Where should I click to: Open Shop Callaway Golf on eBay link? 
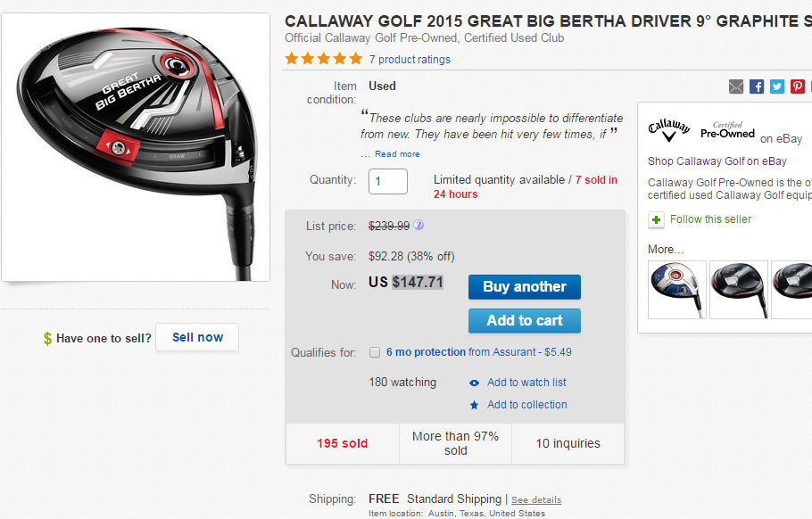point(717,161)
